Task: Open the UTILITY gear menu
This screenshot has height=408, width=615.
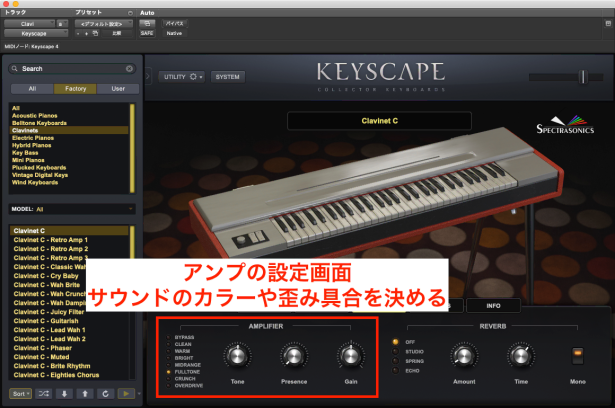Action: 183,77
